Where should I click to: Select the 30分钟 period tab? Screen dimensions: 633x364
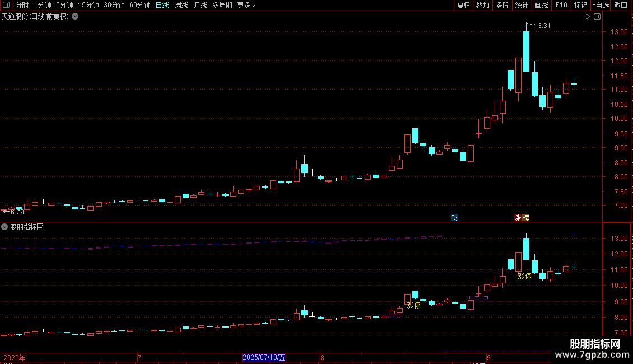point(114,5)
